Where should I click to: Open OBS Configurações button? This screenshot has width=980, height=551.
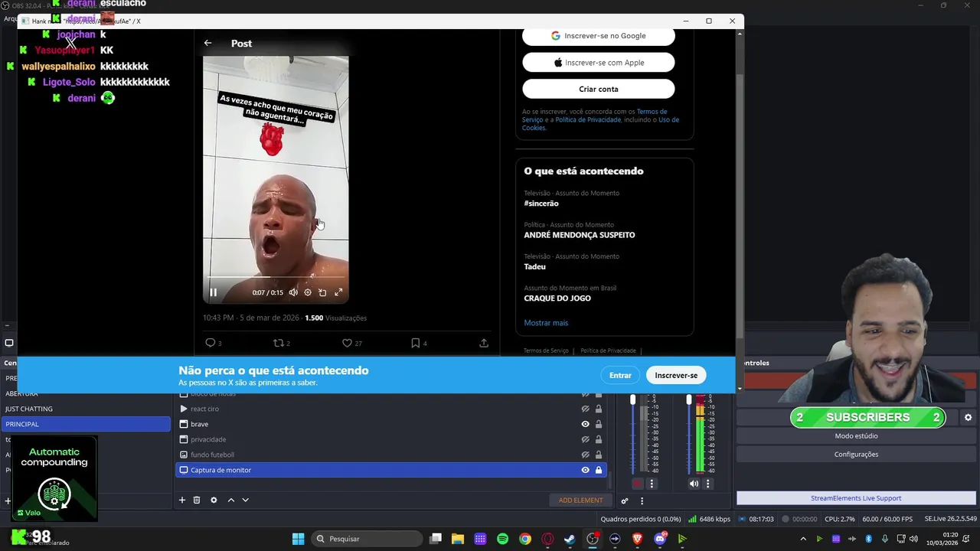[x=856, y=455]
